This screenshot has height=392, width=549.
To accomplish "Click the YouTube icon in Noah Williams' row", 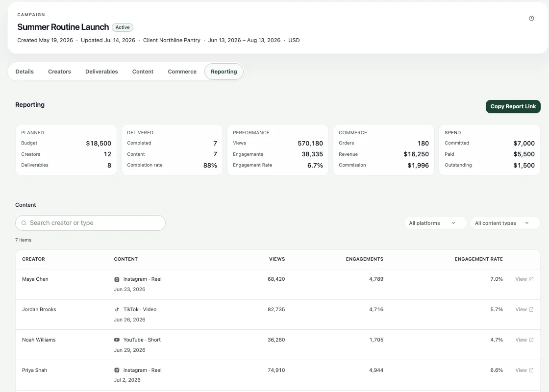I will click(x=117, y=340).
